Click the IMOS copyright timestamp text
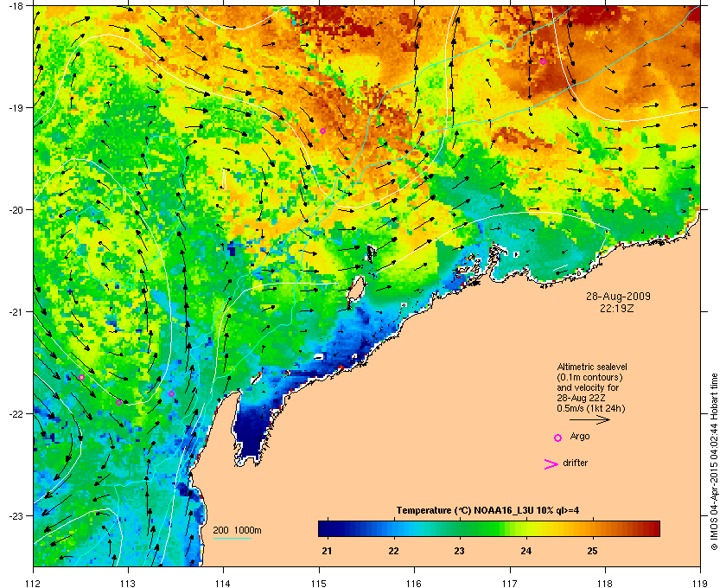The height and width of the screenshot is (588, 726). [x=714, y=463]
